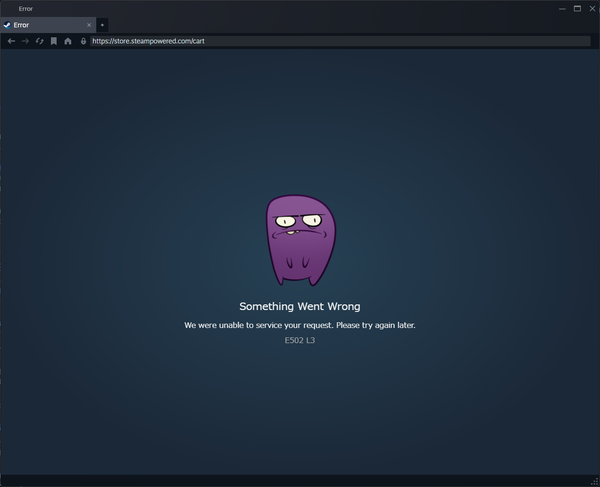Viewport: 600px width, 487px height.
Task: Close the Steam browser window
Action: click(592, 8)
